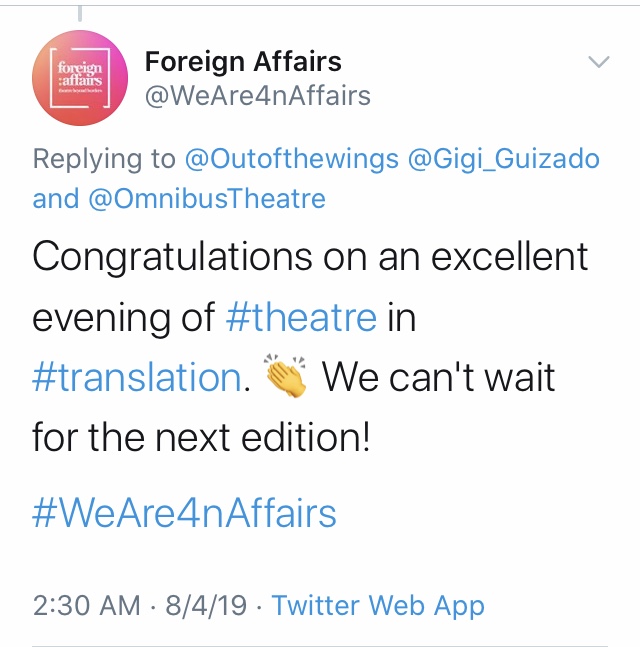
Task: Click the blue "and" before @OmnibusTheatre
Action: click(x=56, y=199)
